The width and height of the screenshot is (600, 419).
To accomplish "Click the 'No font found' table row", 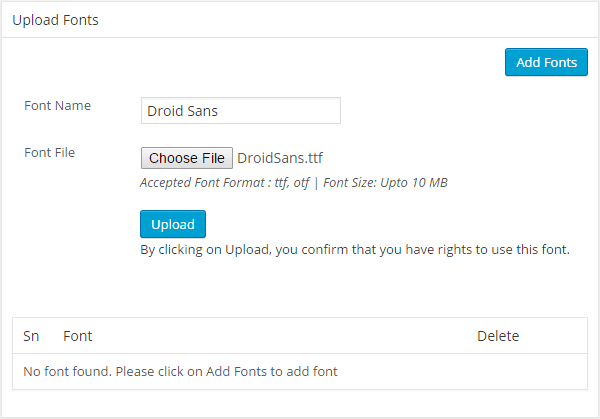I will [300, 372].
